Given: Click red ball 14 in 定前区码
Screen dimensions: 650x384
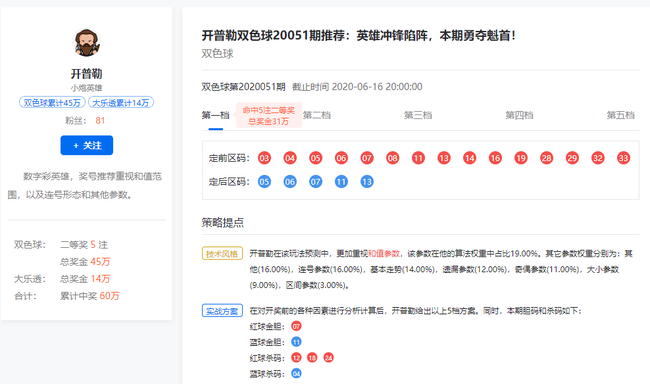Looking at the screenshot, I should (470, 158).
